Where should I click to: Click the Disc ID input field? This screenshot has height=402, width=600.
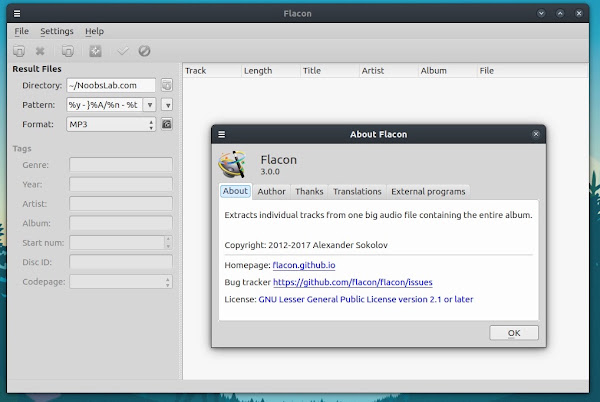point(121,262)
